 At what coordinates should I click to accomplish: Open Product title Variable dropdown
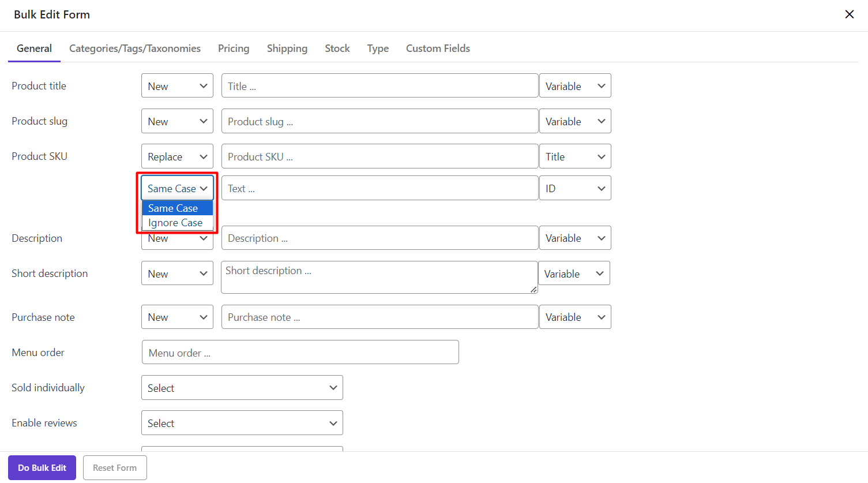pos(575,85)
